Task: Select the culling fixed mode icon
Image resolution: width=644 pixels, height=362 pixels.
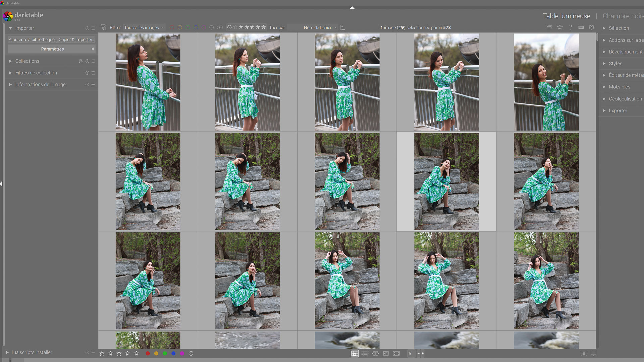Action: [x=375, y=353]
